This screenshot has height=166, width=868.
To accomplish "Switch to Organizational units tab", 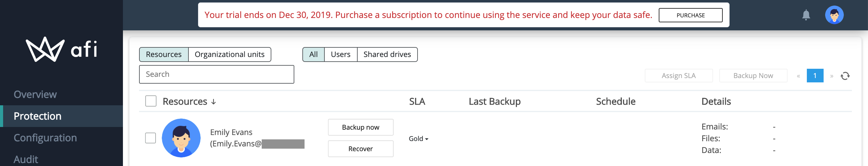I will click(x=229, y=55).
